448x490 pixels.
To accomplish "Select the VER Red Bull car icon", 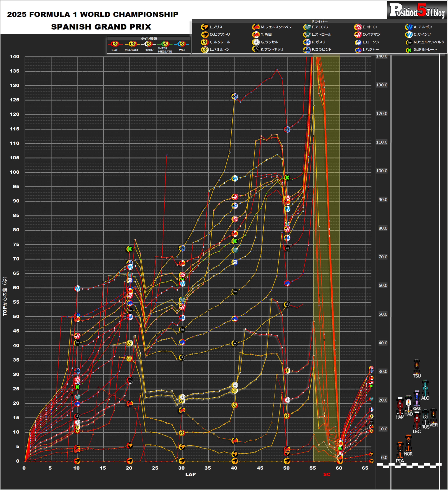I will (x=434, y=416).
